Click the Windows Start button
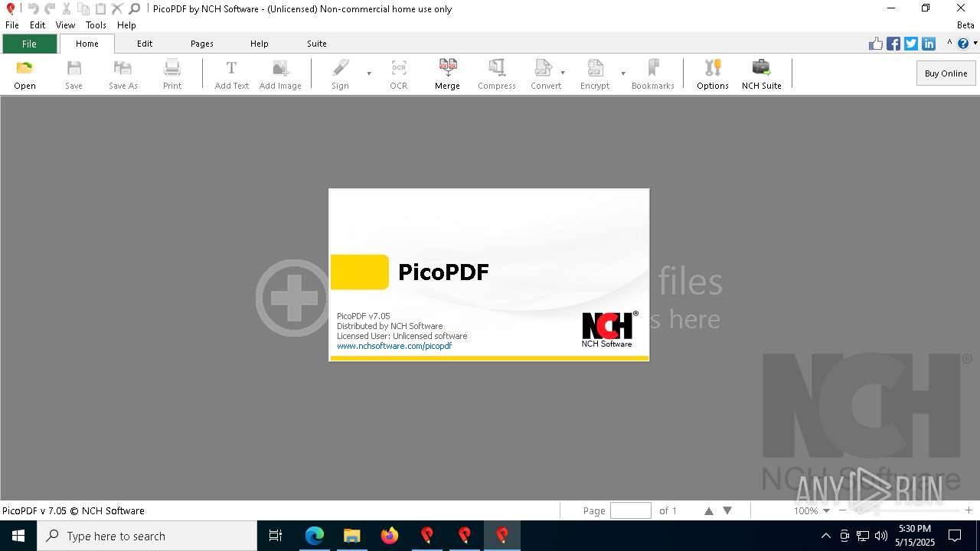Screen dimensions: 980x551 tap(18, 536)
